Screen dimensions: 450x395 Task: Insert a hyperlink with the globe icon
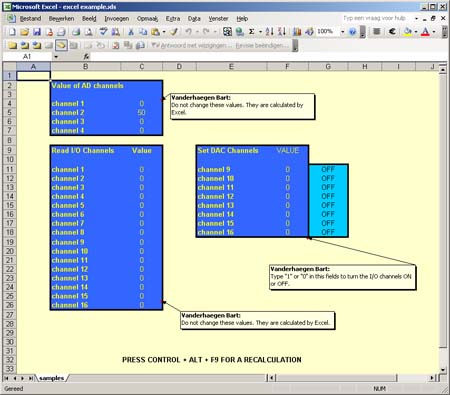tap(240, 32)
